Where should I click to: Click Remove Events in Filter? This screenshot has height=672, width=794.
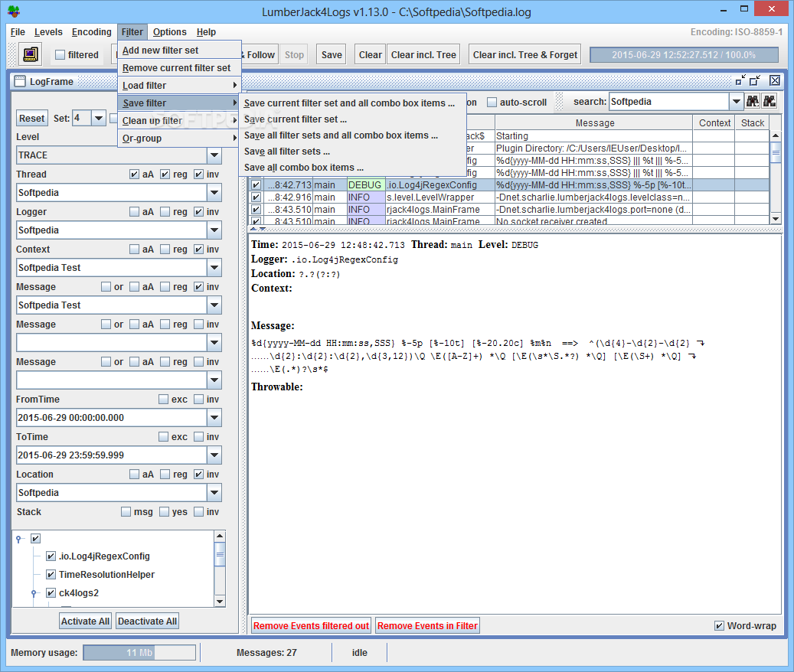pos(427,626)
